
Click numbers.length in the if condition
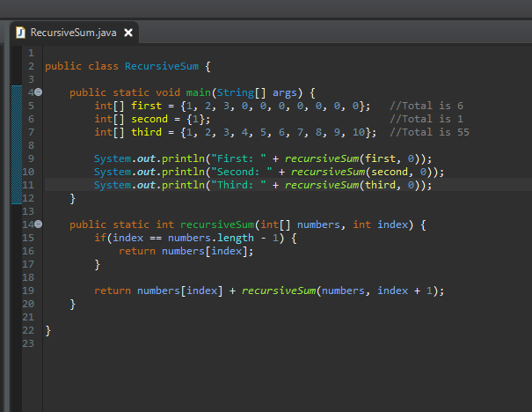(x=211, y=238)
